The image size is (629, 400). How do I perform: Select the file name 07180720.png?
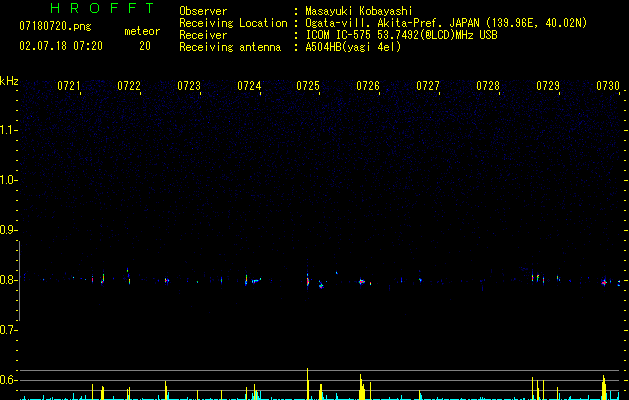coord(55,27)
